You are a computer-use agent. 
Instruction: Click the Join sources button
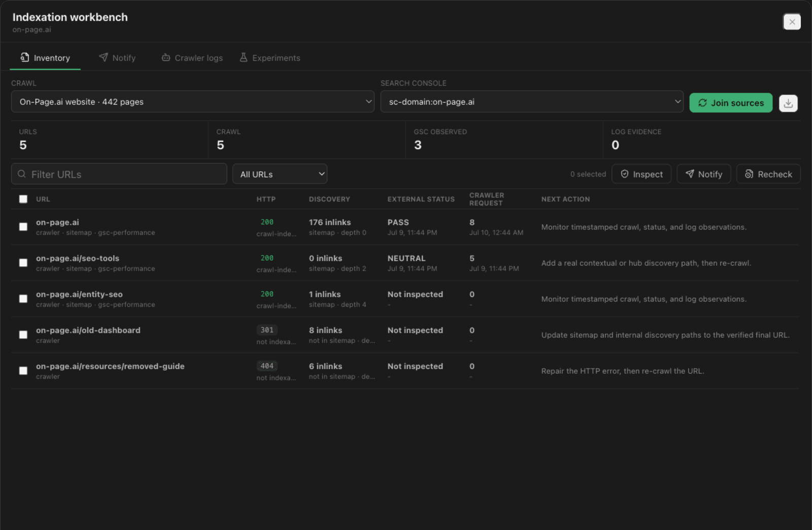coord(731,103)
